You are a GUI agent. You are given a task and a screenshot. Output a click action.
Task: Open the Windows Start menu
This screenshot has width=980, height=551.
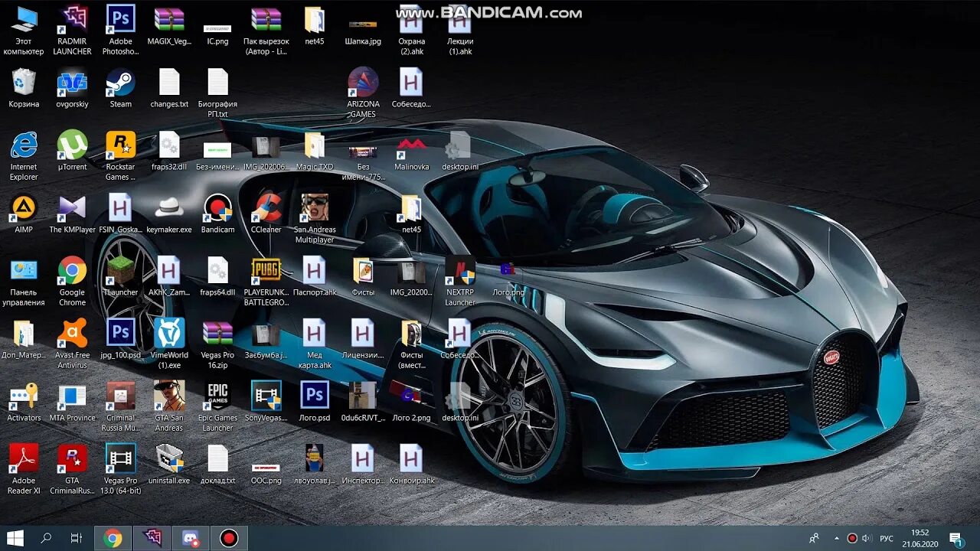pos(15,538)
